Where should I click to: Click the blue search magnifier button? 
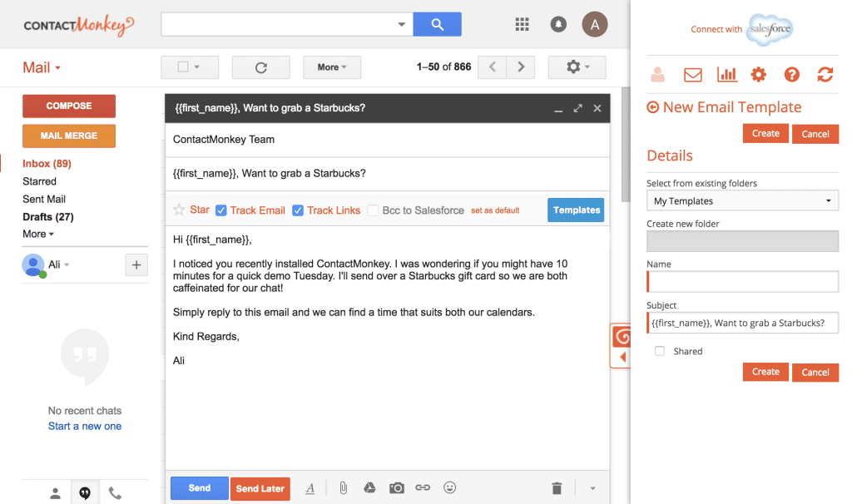(437, 24)
